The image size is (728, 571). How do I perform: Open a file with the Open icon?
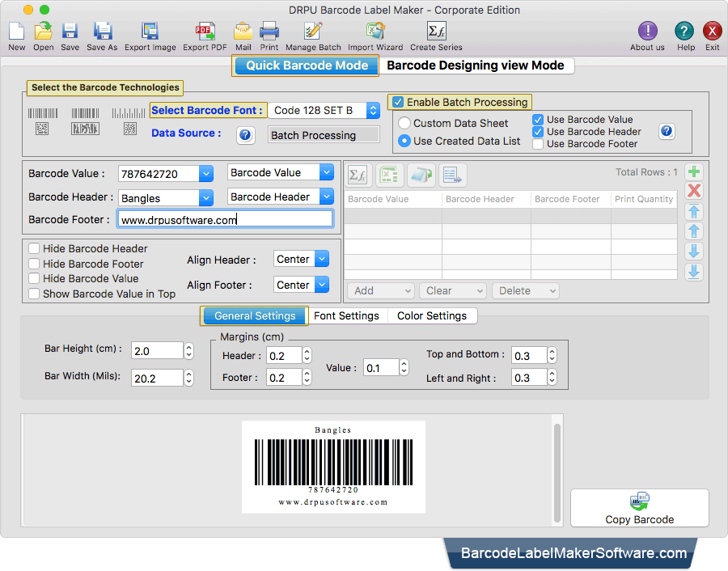pyautogui.click(x=43, y=32)
